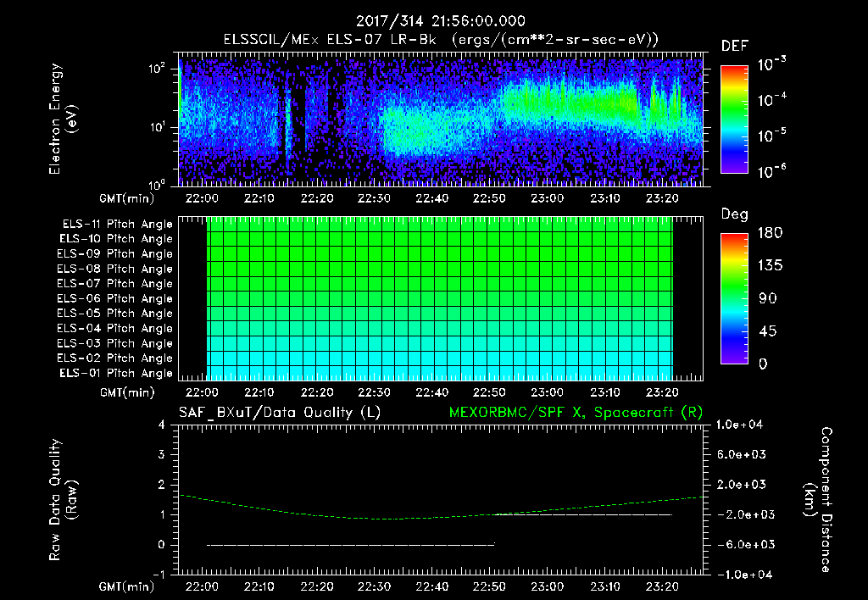Click the DEF color bar legend
Viewport: 868px width, 600px height.
[734, 119]
